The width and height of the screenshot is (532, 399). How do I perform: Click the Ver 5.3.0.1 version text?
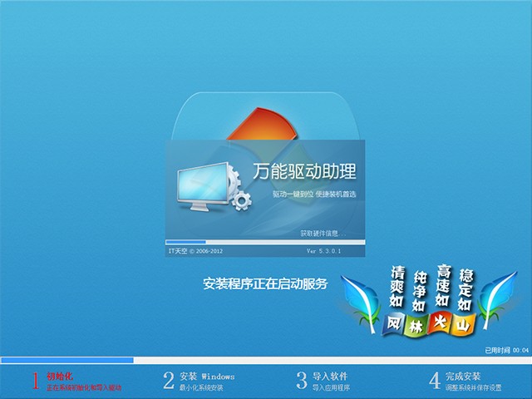[323, 251]
